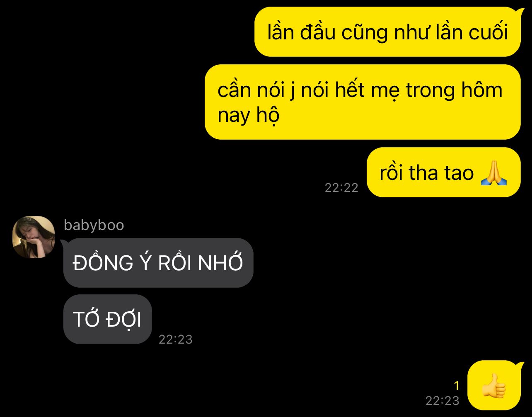
Task: Tap the word "cuối" in the first bubble
Action: (x=488, y=32)
